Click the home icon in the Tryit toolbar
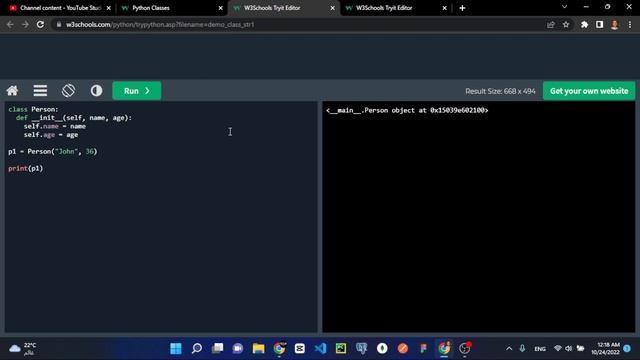640x360 pixels. [12, 91]
